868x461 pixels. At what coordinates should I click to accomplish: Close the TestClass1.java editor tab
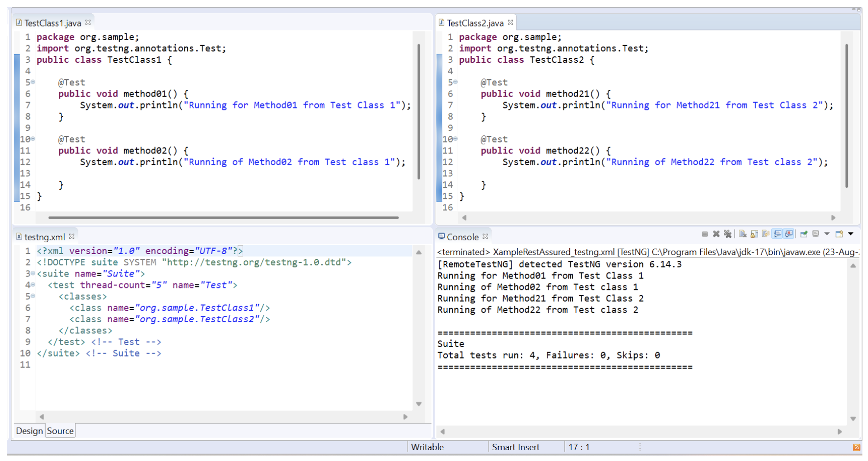(x=88, y=23)
